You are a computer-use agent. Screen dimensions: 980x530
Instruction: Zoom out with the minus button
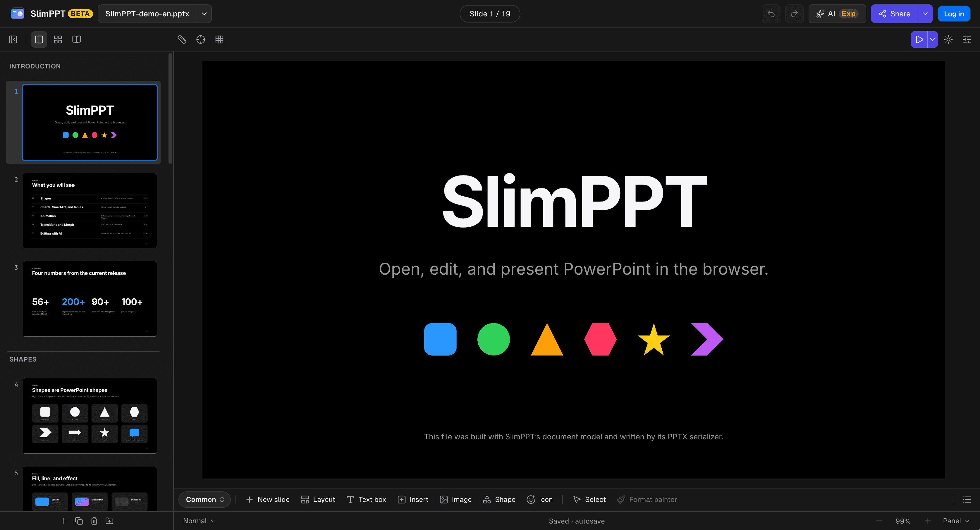point(879,521)
